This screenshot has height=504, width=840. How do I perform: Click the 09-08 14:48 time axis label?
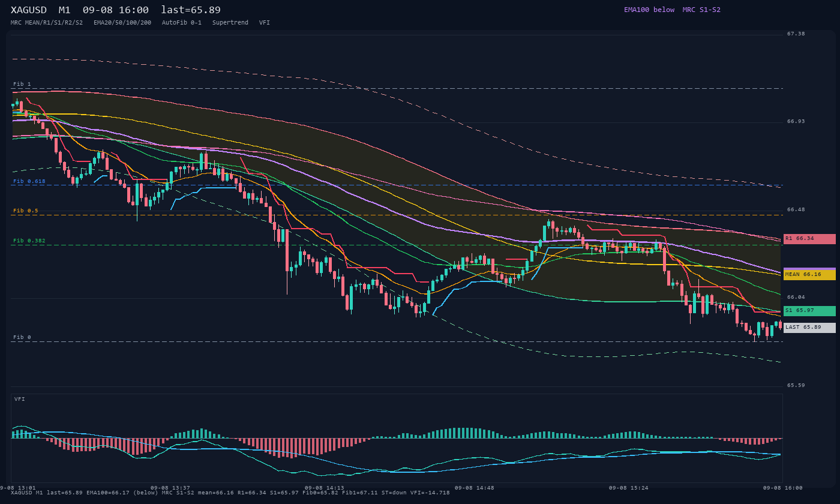[475, 488]
